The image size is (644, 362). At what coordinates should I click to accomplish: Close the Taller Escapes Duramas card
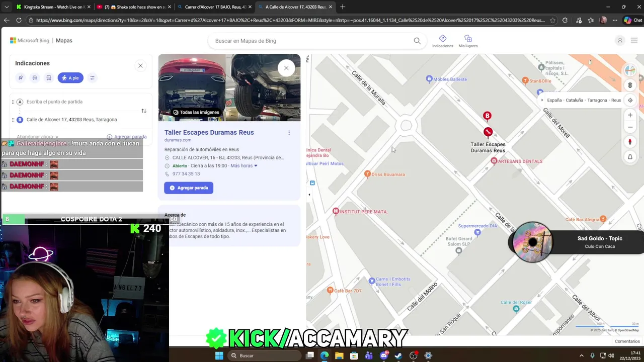[x=286, y=68]
